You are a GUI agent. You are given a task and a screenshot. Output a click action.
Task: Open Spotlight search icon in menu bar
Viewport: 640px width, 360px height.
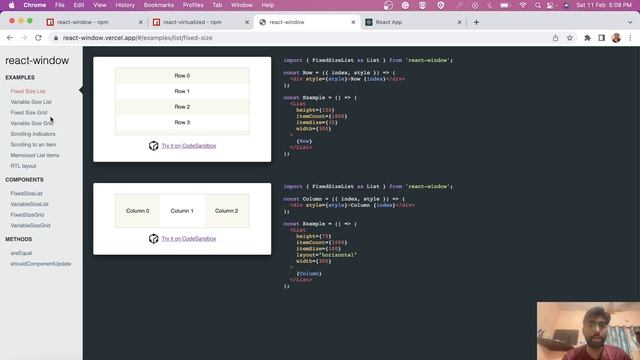pyautogui.click(x=538, y=5)
